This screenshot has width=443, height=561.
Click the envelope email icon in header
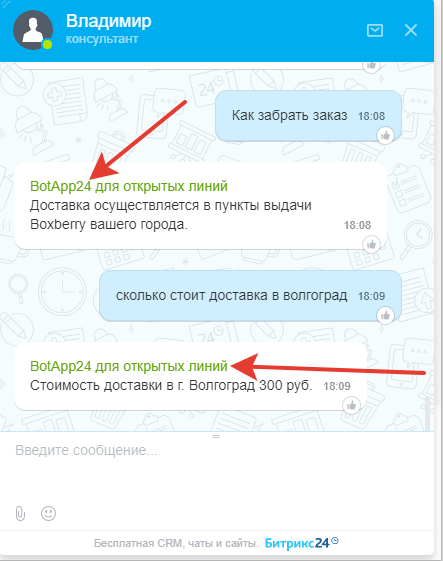(x=375, y=30)
